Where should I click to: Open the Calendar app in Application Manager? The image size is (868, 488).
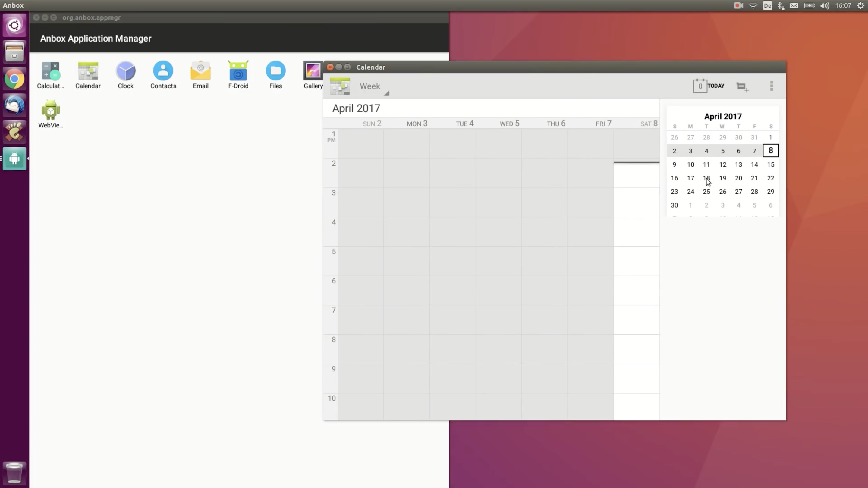pos(88,74)
